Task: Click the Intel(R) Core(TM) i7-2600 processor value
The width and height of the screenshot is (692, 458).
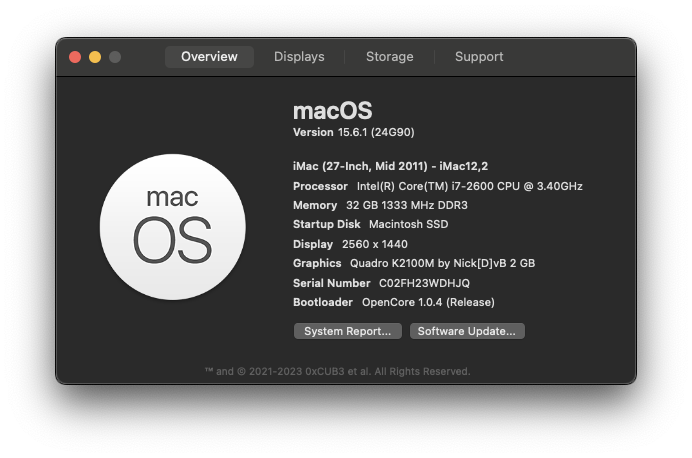Action: coord(470,186)
